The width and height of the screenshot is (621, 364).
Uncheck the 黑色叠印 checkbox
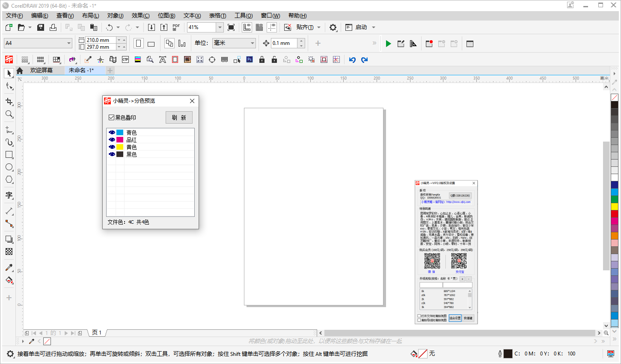coord(112,118)
